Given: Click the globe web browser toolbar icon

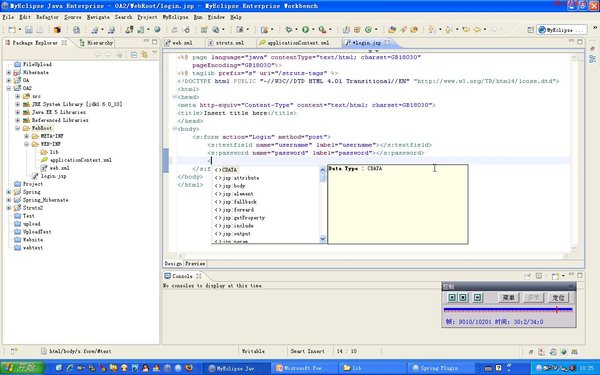Looking at the screenshot, I should point(157,29).
